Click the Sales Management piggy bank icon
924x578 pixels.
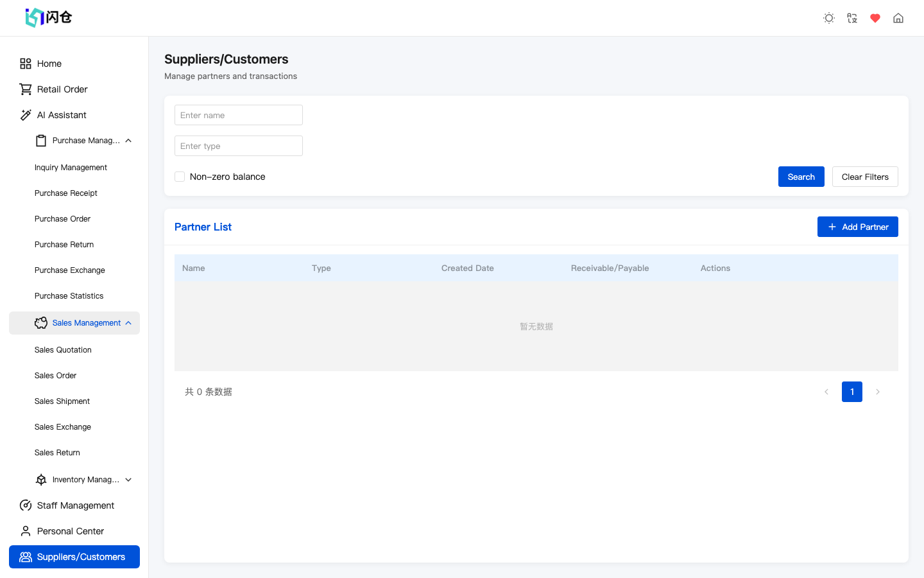(x=41, y=322)
